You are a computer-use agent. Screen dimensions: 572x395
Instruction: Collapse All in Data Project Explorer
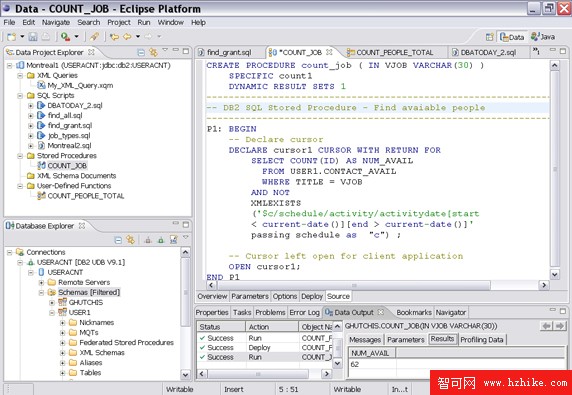click(141, 53)
